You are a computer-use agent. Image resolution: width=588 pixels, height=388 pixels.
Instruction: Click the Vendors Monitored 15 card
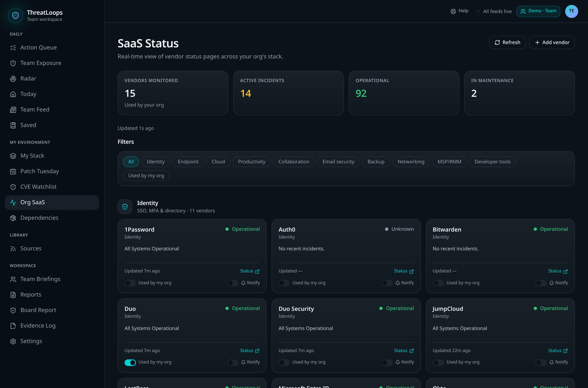click(173, 93)
